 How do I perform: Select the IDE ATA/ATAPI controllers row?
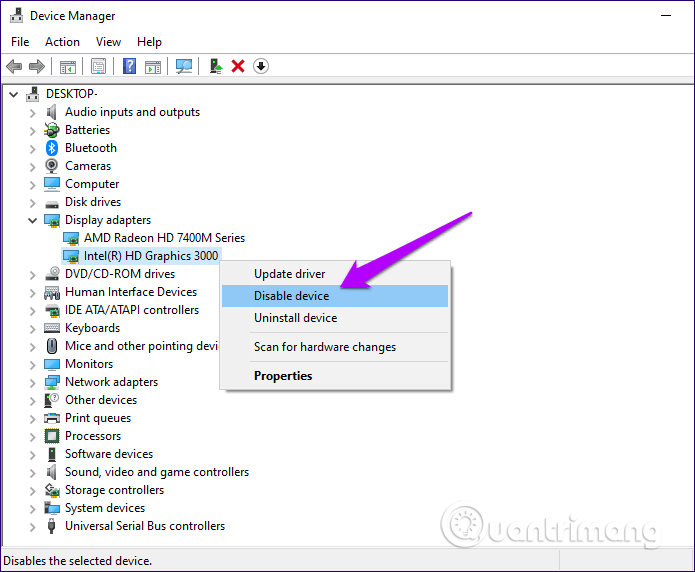point(132,310)
